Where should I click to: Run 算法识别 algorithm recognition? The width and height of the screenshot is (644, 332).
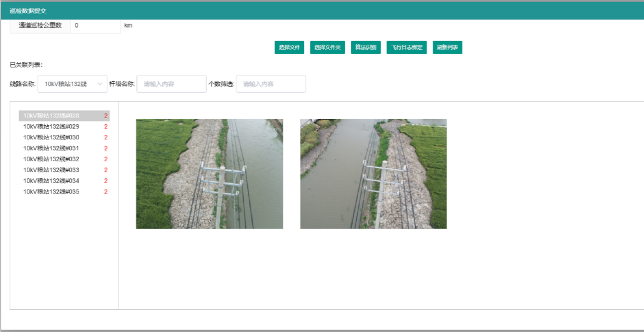pos(366,48)
